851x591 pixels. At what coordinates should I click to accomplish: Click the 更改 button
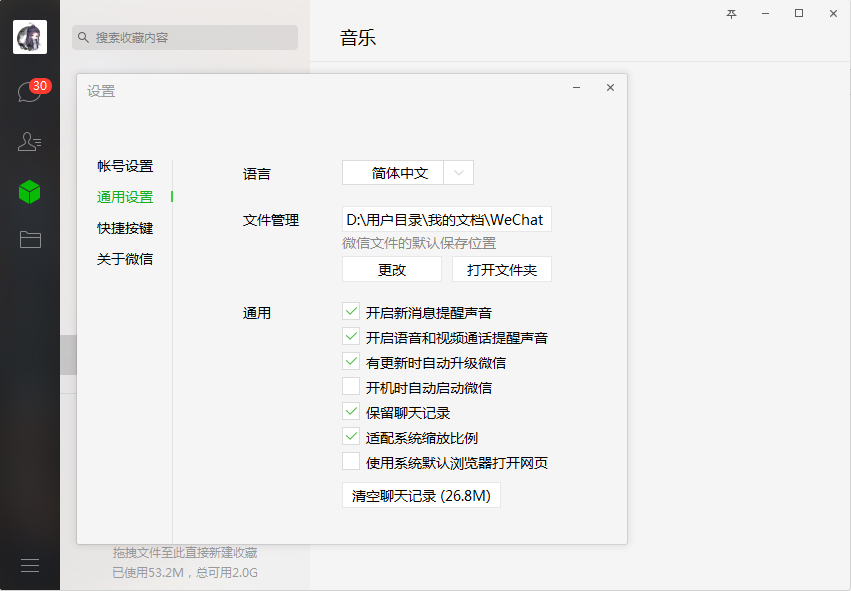point(391,269)
